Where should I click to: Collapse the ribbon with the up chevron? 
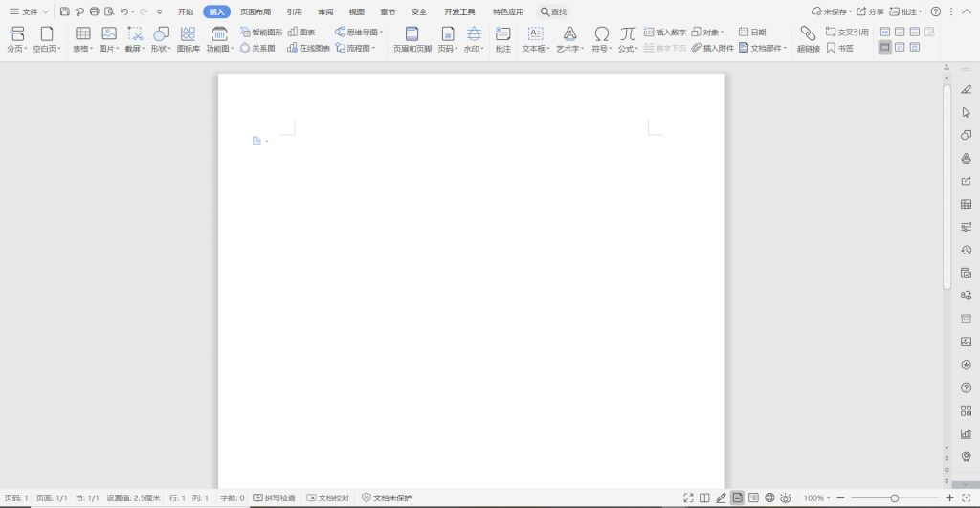pos(967,11)
